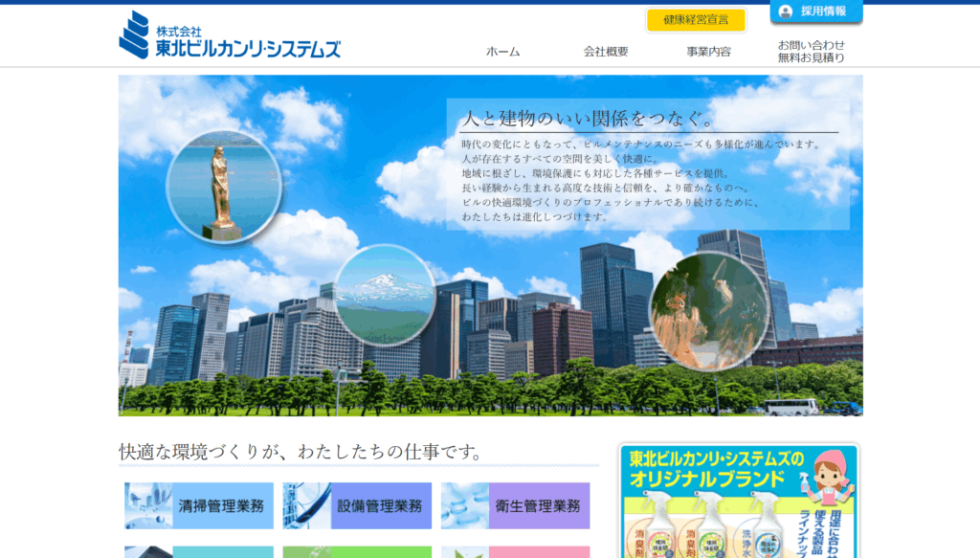Click the 衛生管理業務 banner image icon
This screenshot has width=980, height=558.
[464, 505]
